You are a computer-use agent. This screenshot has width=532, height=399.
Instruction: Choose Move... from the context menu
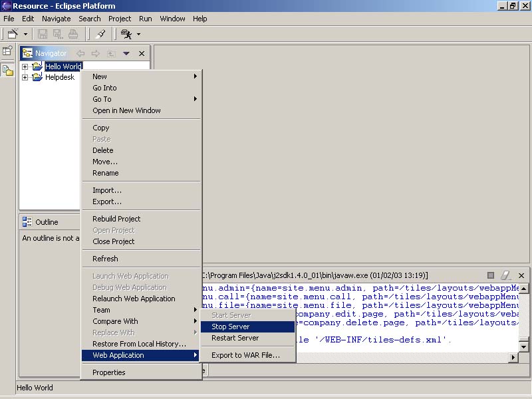141,162
